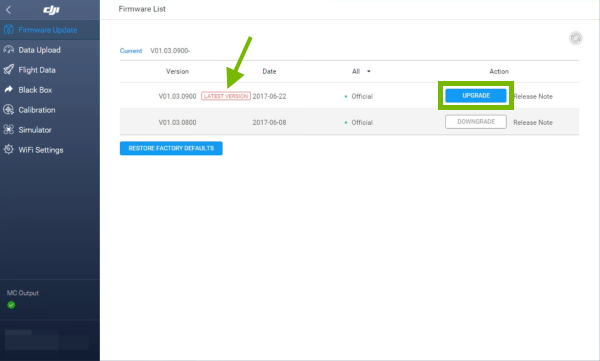The image size is (600, 361).
Task: Click the Firmware List title
Action: (x=142, y=9)
